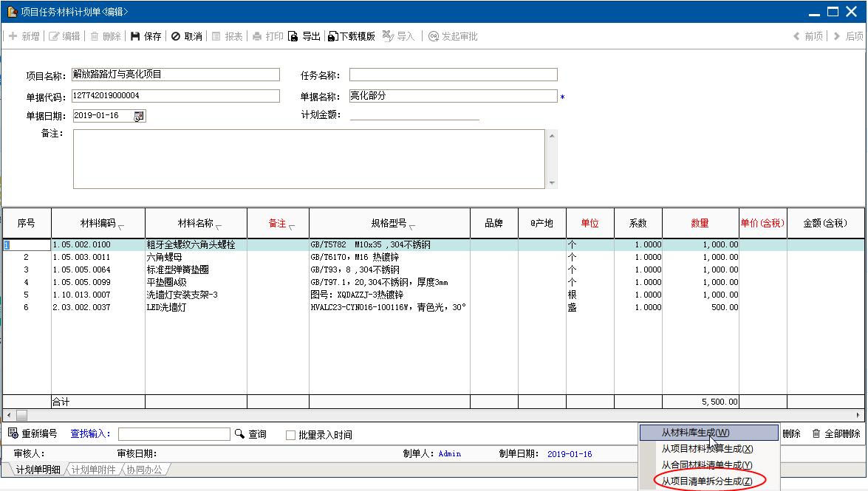Viewport: 868px width, 491px height.
Task: Click the Renumber (重新编号) icon
Action: [13, 434]
